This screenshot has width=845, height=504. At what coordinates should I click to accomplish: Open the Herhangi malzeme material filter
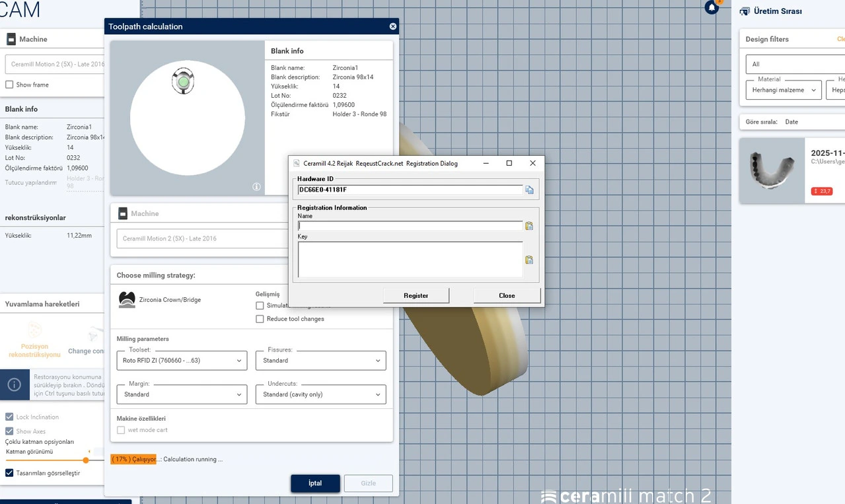[x=783, y=90]
